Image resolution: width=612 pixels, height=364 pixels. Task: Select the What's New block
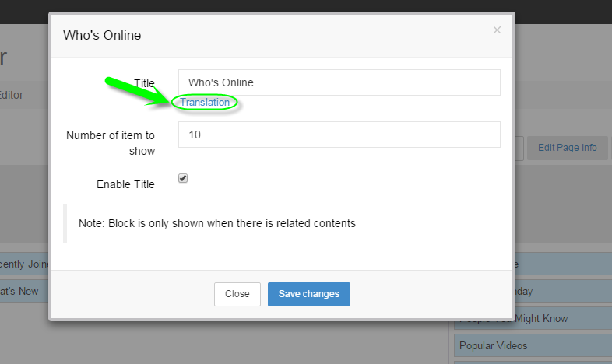tap(23, 292)
